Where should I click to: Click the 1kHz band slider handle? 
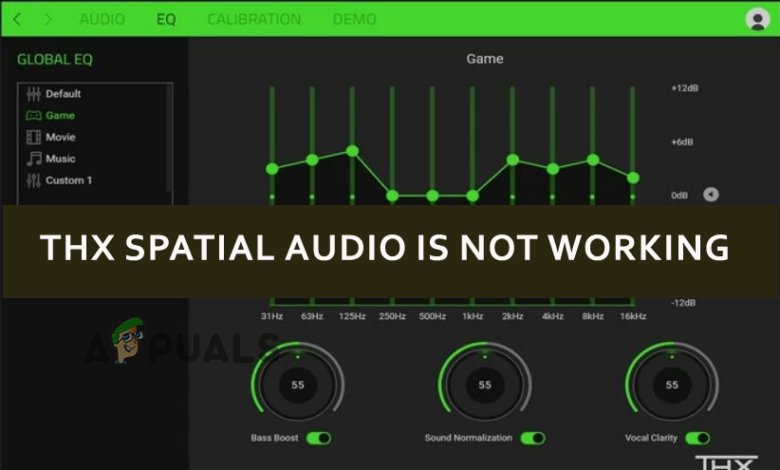coord(473,196)
